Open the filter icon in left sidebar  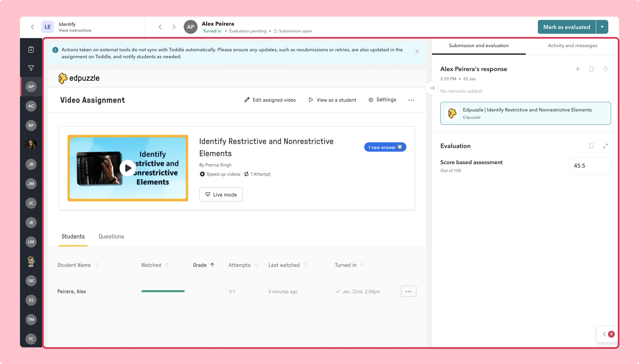pyautogui.click(x=31, y=68)
